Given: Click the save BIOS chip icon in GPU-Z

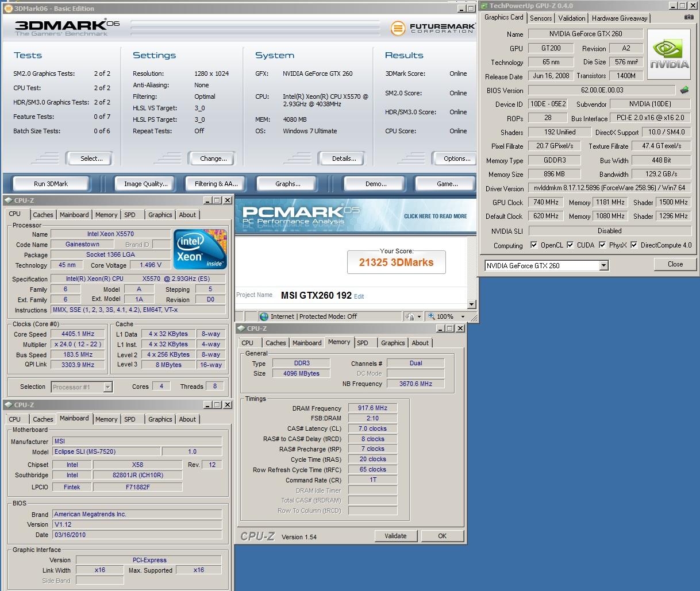Looking at the screenshot, I should click(684, 90).
